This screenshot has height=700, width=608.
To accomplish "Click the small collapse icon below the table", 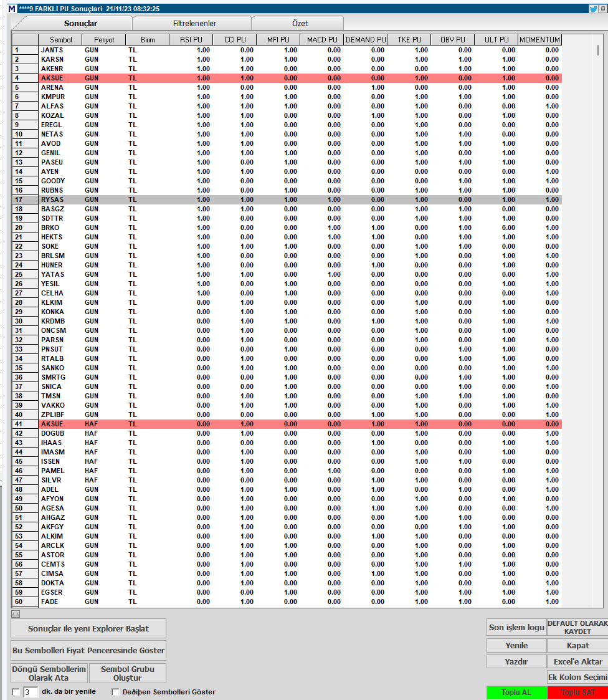I will (16, 614).
